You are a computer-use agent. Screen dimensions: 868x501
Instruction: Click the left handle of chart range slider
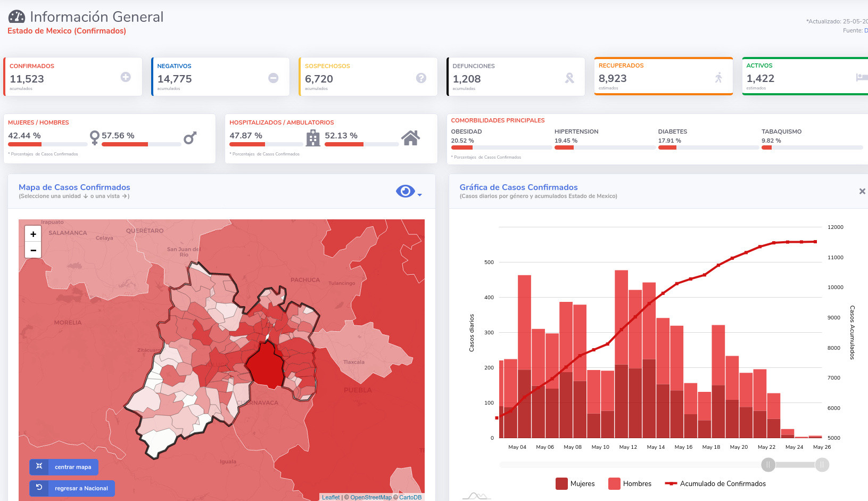coord(768,465)
